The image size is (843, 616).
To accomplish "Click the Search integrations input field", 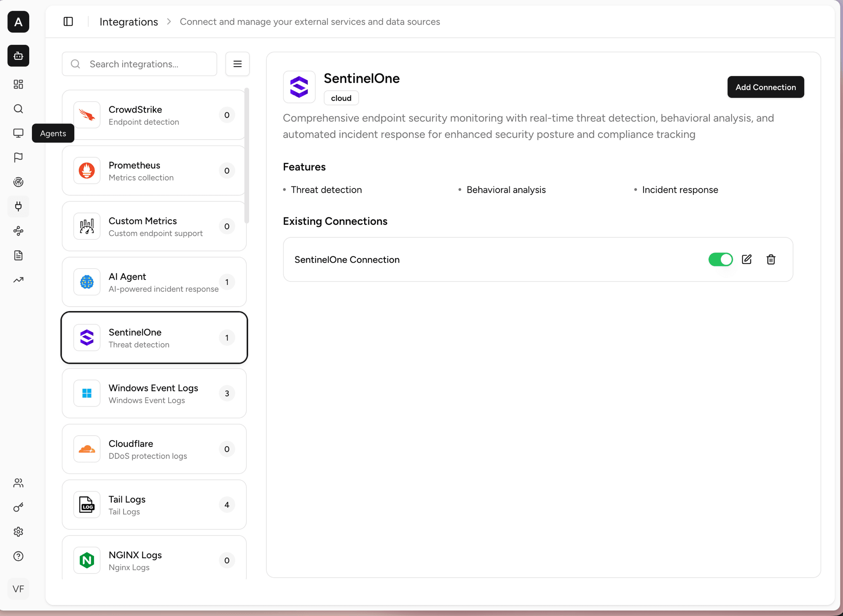I will click(140, 64).
